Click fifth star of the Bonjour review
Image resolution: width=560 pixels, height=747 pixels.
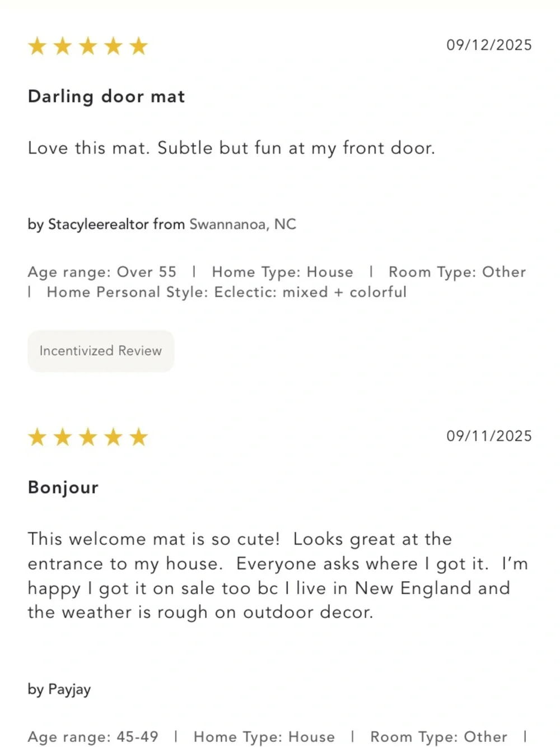click(138, 437)
